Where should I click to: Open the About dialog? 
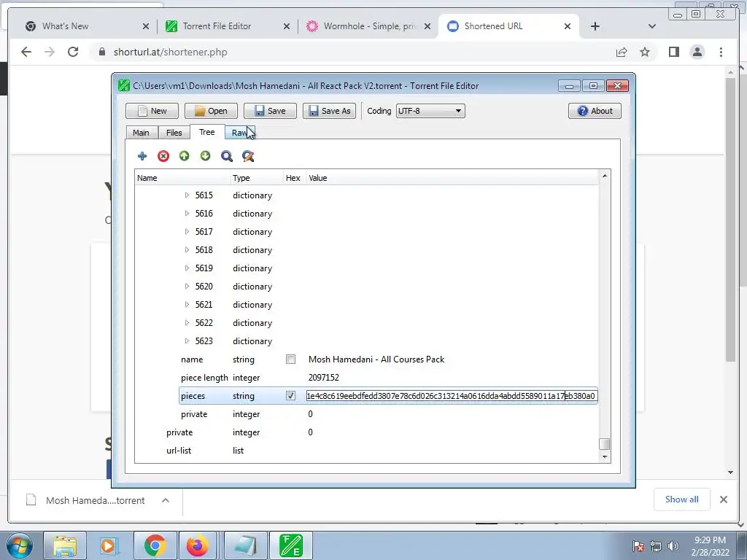(595, 111)
